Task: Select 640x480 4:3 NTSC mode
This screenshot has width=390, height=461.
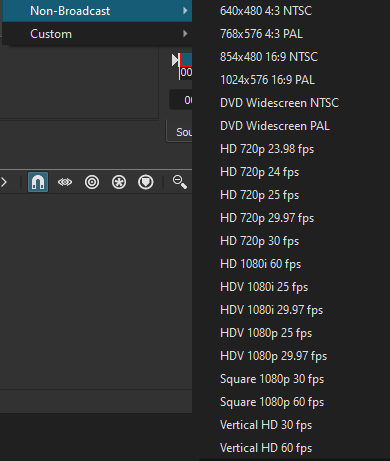Action: (266, 11)
